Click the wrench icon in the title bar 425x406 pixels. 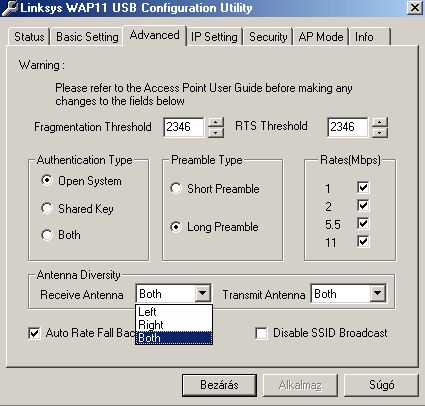9,8
